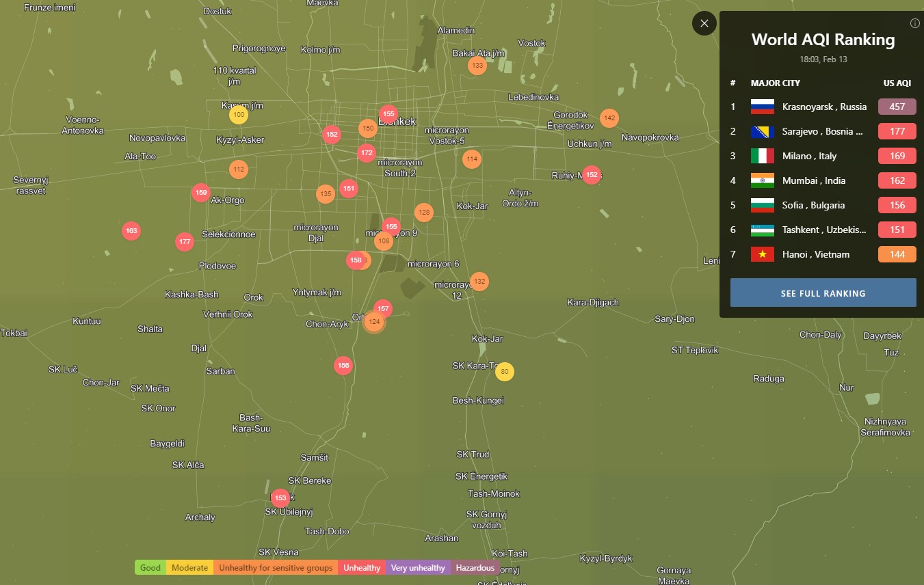Click the 114 marker near Vostok-5
Screen dimensions: 924x585
[x=471, y=159]
